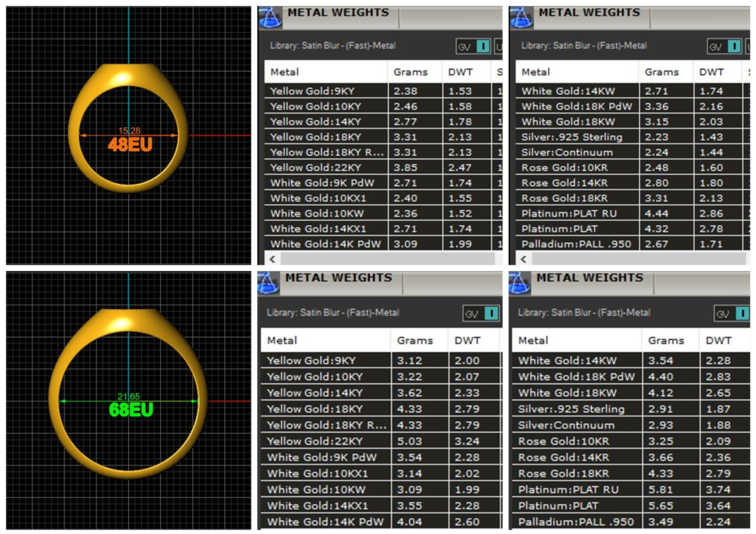This screenshot has height=534, width=756.
Task: Open the METAL WEIGHTS tab in top-middle panel
Action: click(x=338, y=13)
